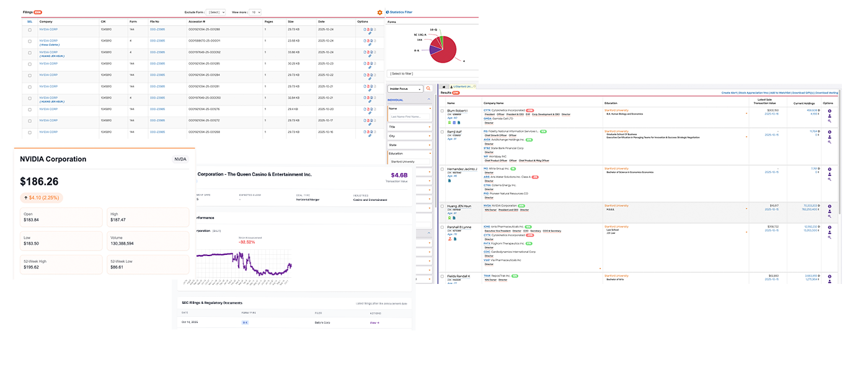Click the purple gear icon in Fields Randall options
The height and width of the screenshot is (372, 868).
(830, 275)
